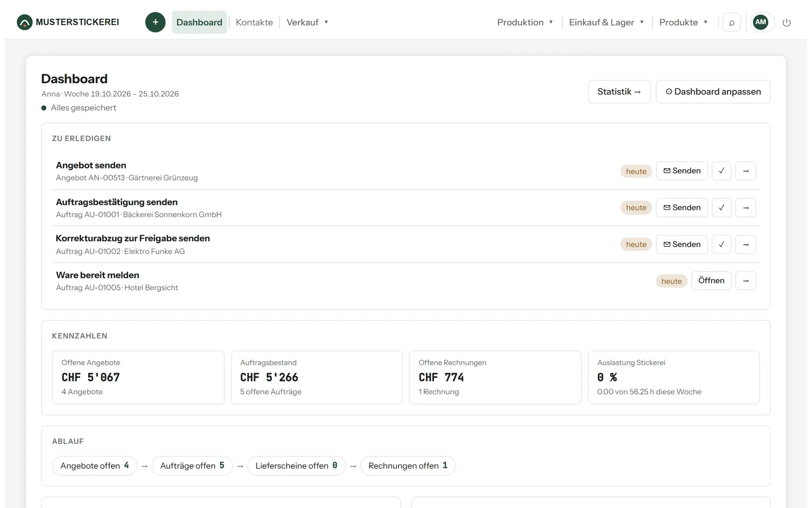Click Korrekturabzug zur Freigabe senden title
Screen dimensions: 812x508
pyautogui.click(x=133, y=238)
